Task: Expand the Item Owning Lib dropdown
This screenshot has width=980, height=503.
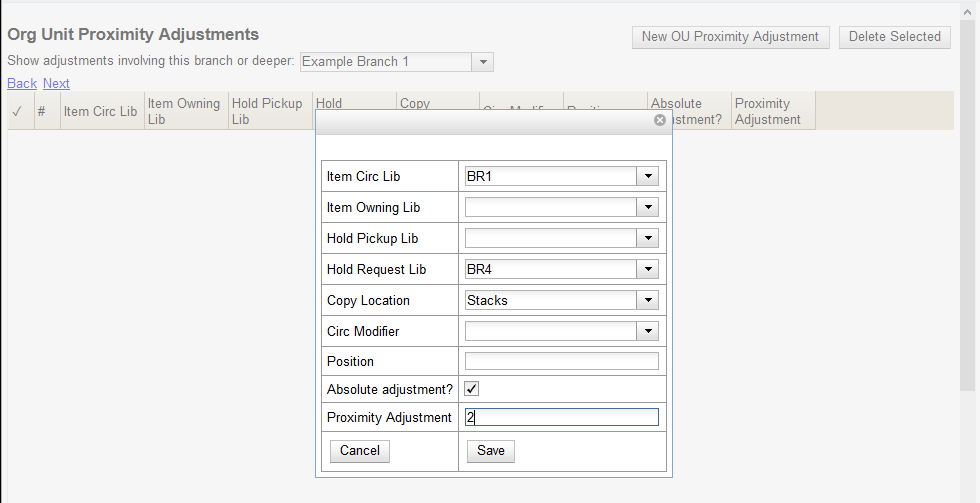Action: click(648, 208)
